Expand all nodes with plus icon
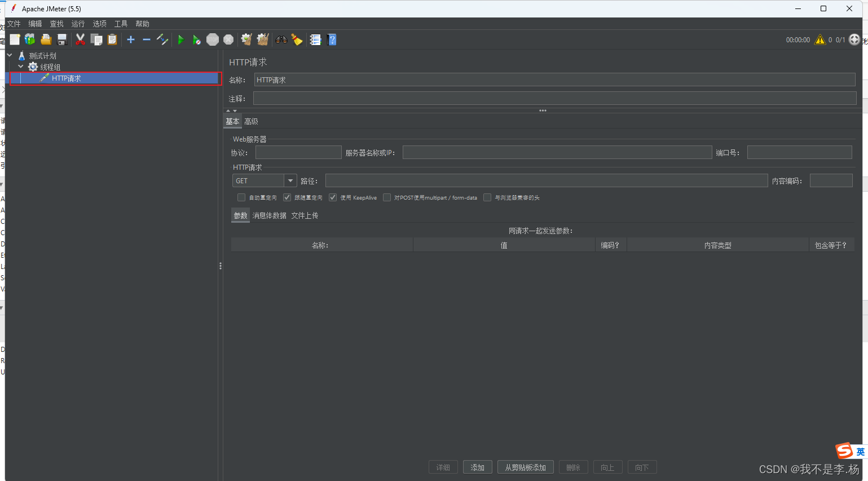The image size is (868, 481). (131, 39)
